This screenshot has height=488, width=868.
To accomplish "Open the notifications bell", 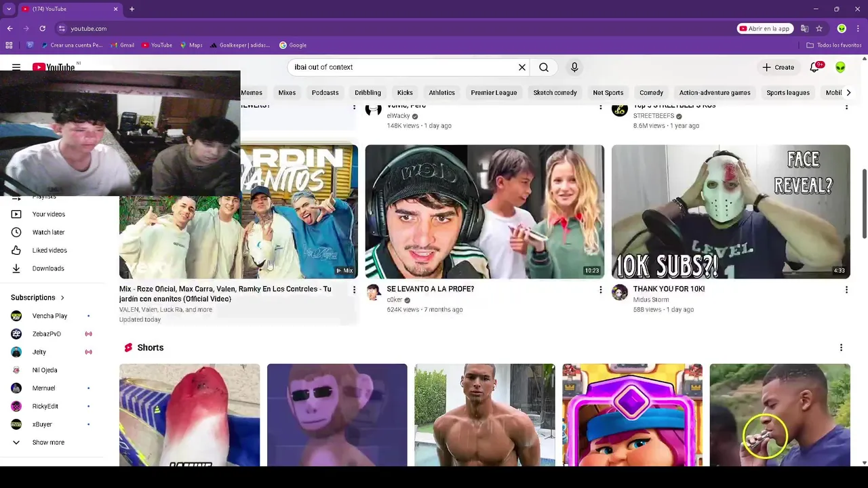I will [814, 67].
